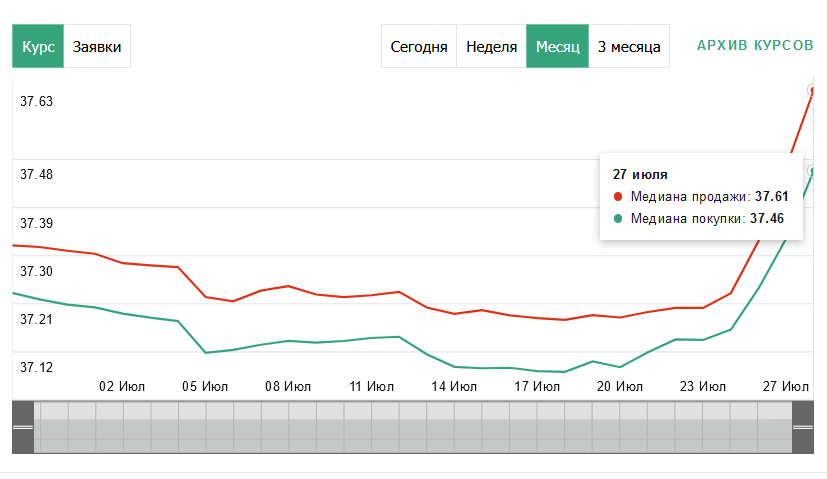The image size is (827, 479).
Task: Select the Месяц period button
Action: (x=557, y=47)
